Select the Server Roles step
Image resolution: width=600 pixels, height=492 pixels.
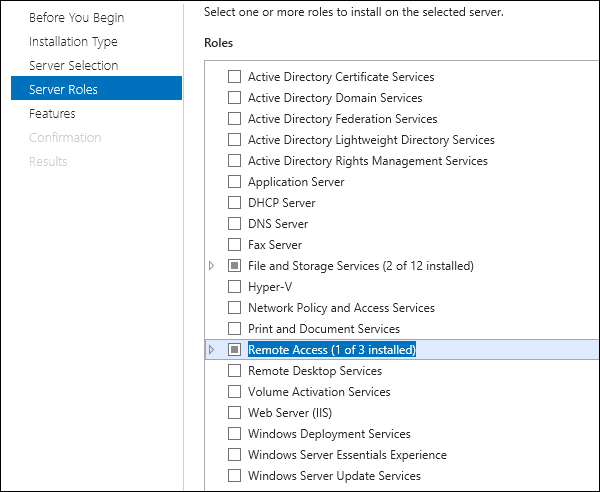coord(63,89)
